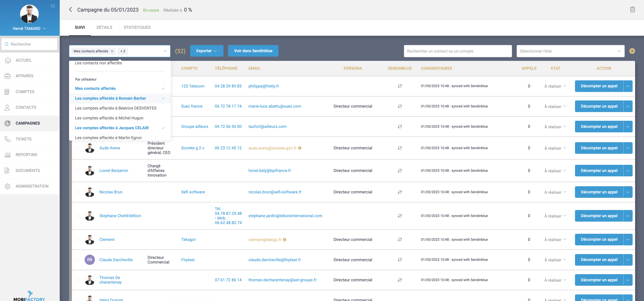
Task: Click the yellow plus add contact icon
Action: 632,51
